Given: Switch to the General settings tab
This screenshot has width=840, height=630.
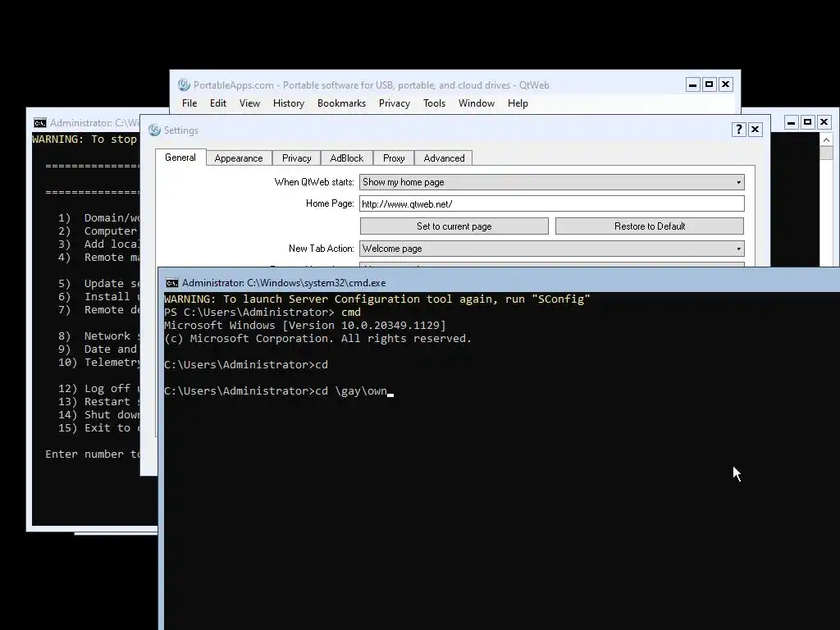Looking at the screenshot, I should 180,157.
